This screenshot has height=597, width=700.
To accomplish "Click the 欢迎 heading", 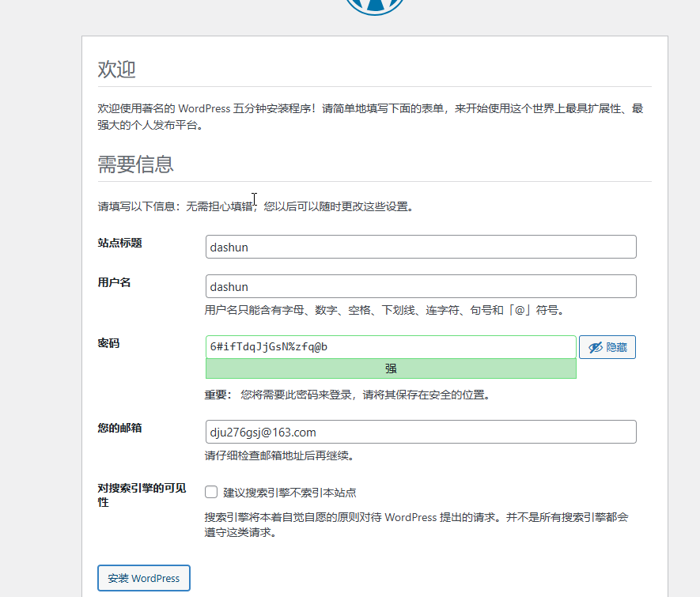I will click(116, 69).
